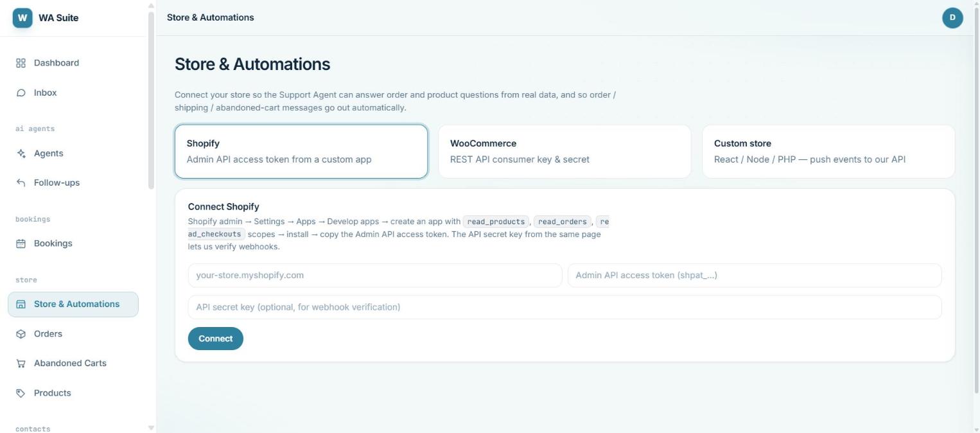Image resolution: width=980 pixels, height=433 pixels.
Task: Open the user avatar D menu
Action: tap(952, 18)
